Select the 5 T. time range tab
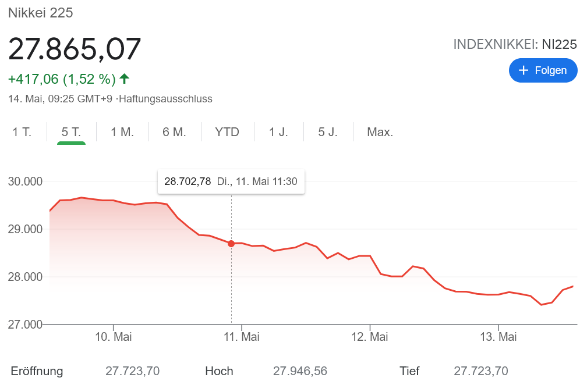 (x=71, y=132)
